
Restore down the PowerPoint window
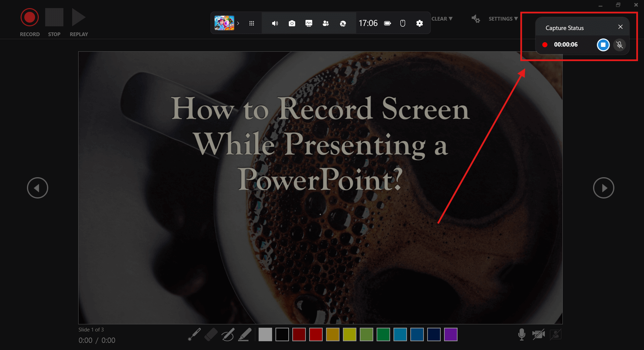tap(618, 5)
